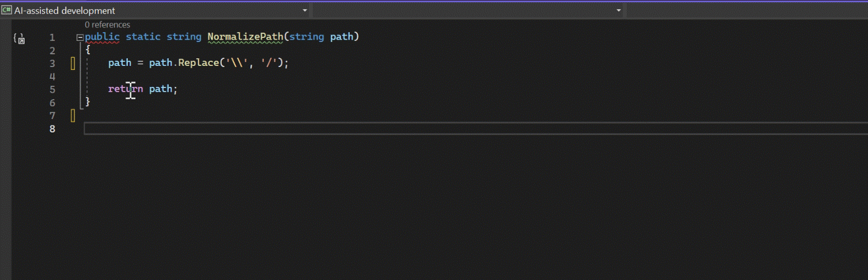Click the Replace method call on line 3
Screen dimensions: 868x280
coord(198,63)
